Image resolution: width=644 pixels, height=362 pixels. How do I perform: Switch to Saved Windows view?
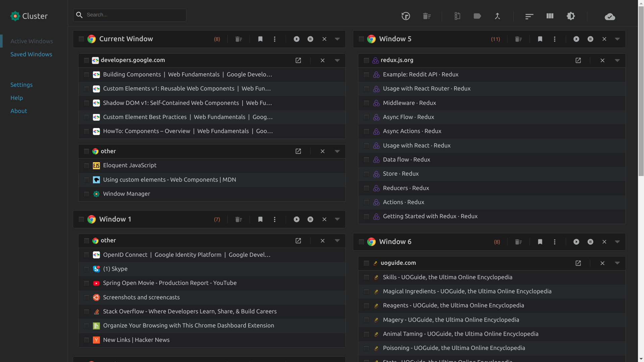[x=31, y=54]
